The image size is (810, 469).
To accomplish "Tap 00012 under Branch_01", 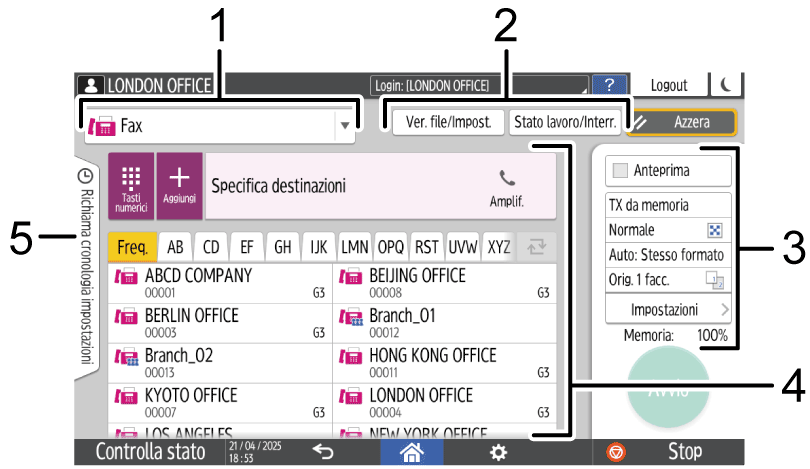I will point(384,333).
